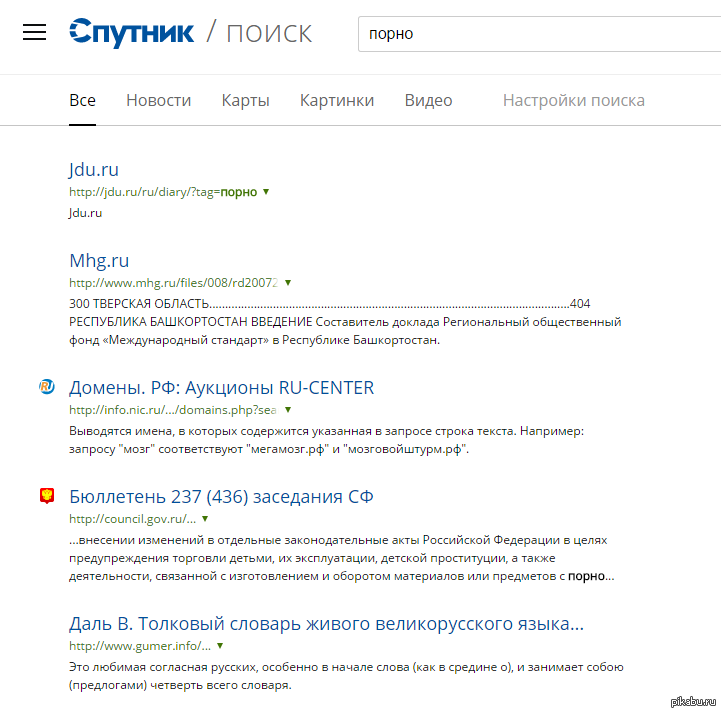Click snippet 'РЕСПУБЛИКА БАШКОРТОСТАН ВВЕДЕНИЕ'
721x713 pixels.
pyautogui.click(x=345, y=322)
